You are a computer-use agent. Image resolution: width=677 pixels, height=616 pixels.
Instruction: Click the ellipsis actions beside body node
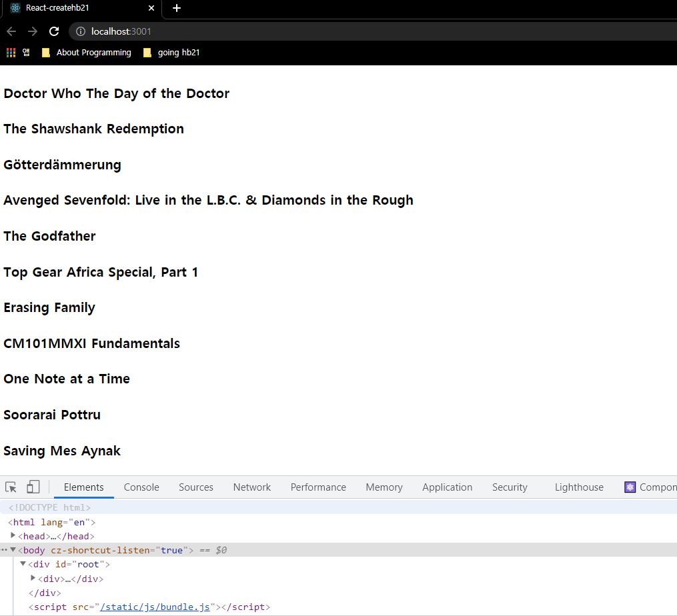[4, 550]
